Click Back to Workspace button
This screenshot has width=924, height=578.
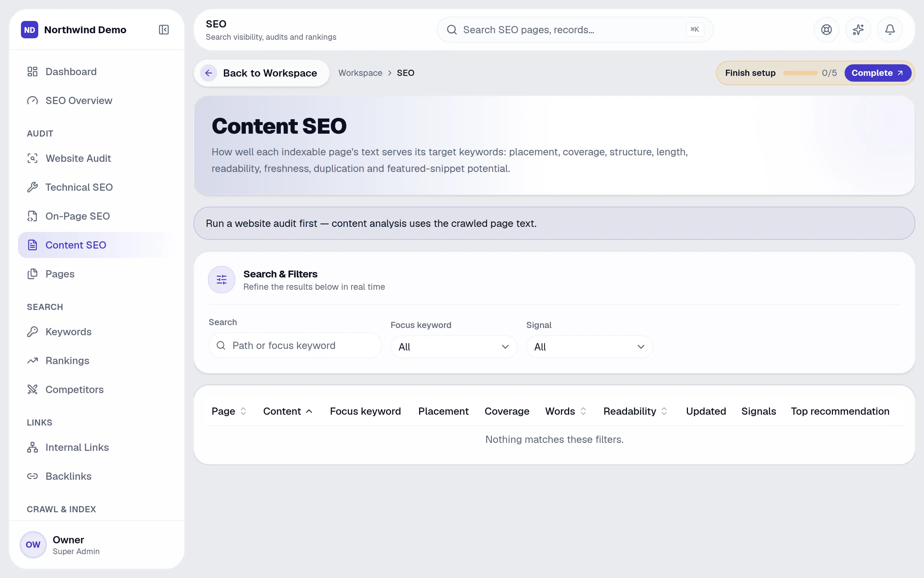262,73
